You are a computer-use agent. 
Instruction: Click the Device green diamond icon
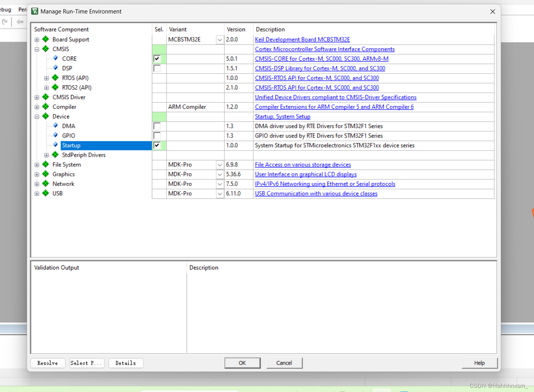(x=45, y=116)
